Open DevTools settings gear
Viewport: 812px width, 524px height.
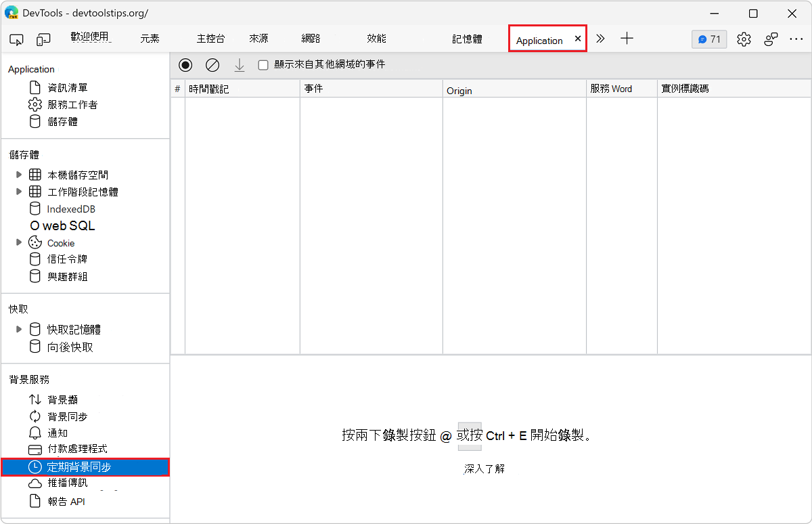[x=744, y=39]
